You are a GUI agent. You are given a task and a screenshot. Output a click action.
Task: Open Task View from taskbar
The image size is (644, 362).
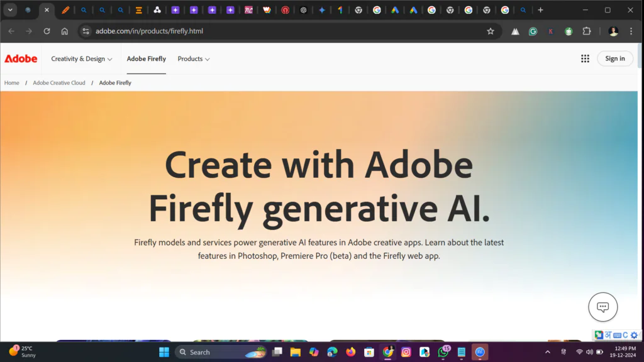coord(277,352)
